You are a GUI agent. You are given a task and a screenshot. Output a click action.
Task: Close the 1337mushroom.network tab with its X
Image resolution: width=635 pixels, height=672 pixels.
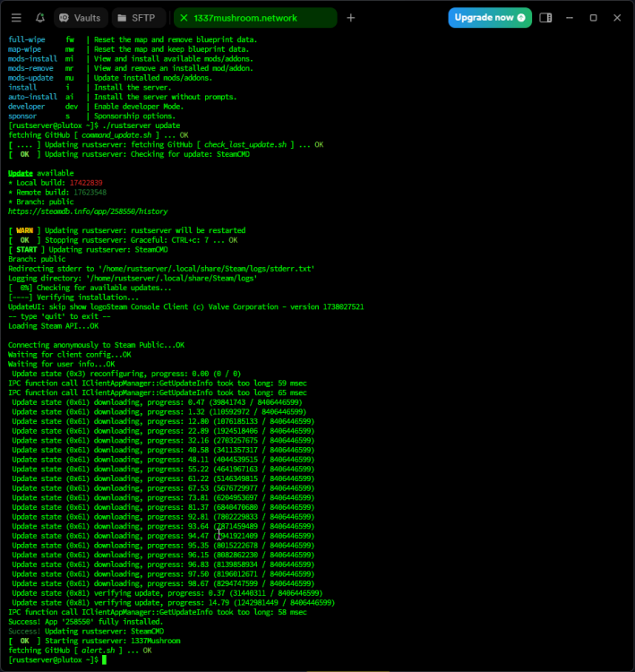point(184,18)
